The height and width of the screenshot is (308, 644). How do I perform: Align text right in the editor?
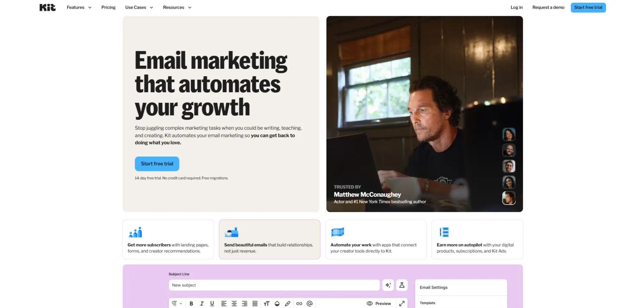coord(245,304)
